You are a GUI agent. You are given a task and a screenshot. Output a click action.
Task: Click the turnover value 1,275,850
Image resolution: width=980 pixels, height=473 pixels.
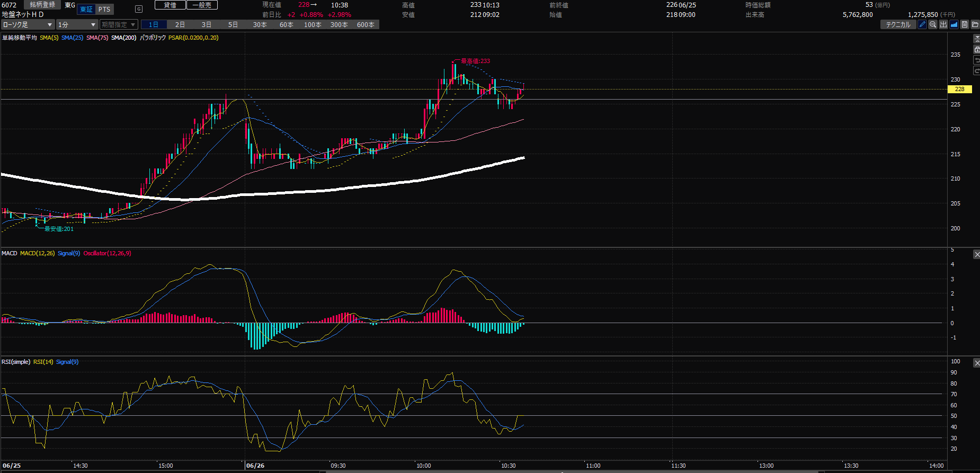click(x=923, y=15)
